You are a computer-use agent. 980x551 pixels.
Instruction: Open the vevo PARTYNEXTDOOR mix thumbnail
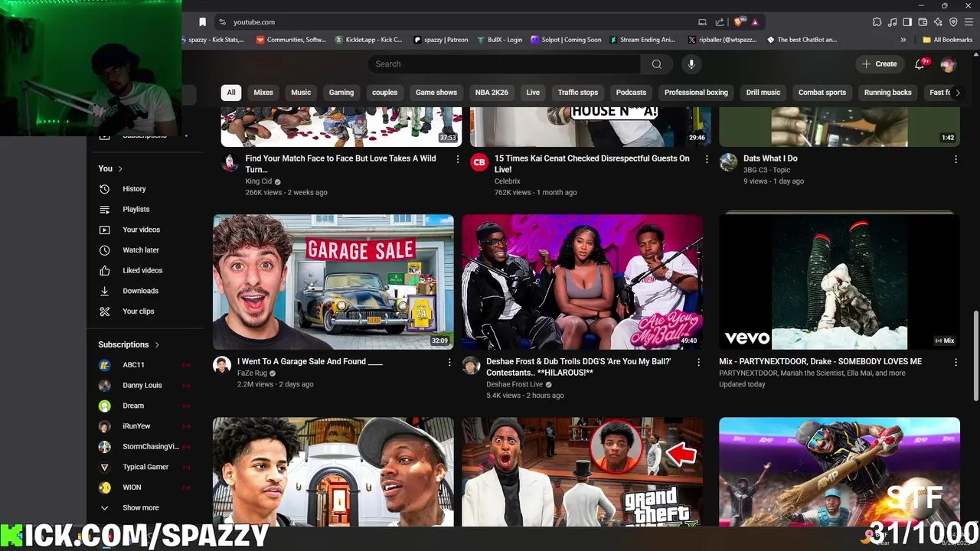click(839, 282)
